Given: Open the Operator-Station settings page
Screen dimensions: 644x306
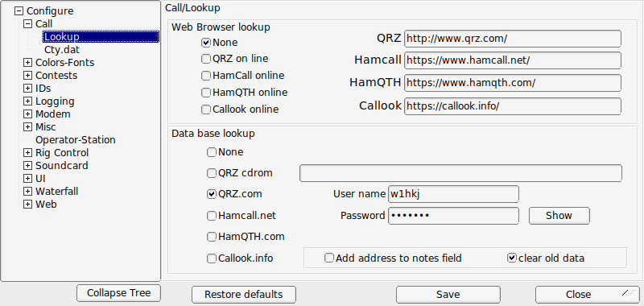Looking at the screenshot, I should pos(75,139).
